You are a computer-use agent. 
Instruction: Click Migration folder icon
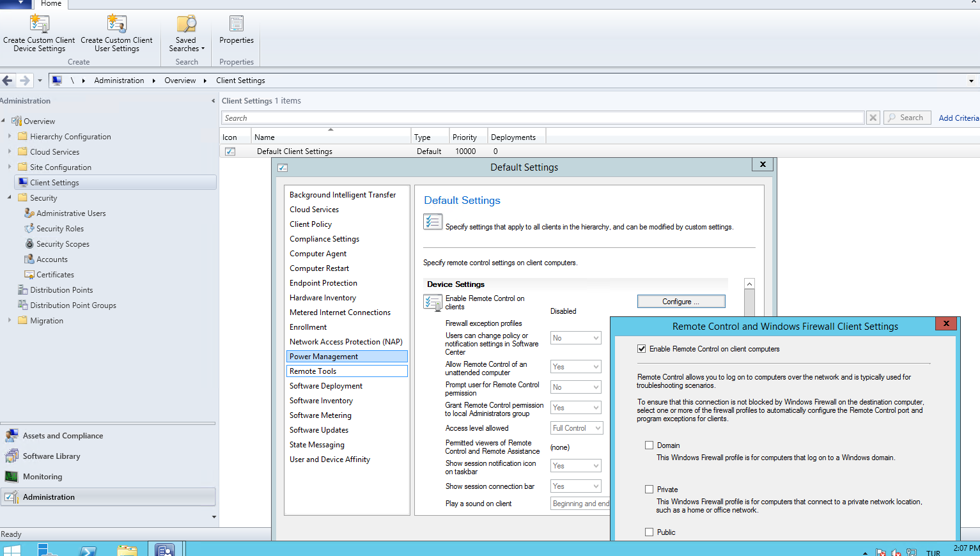23,320
